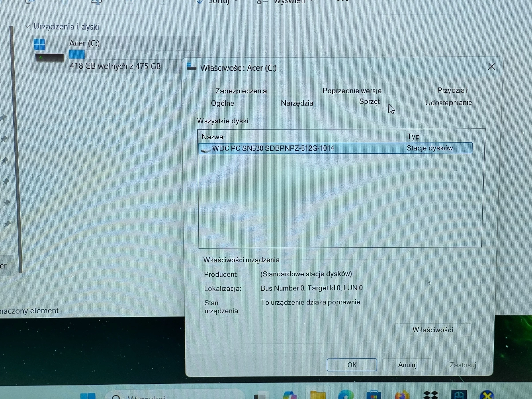532x399 pixels.
Task: Launch Copilot from the taskbar
Action: pos(290,395)
